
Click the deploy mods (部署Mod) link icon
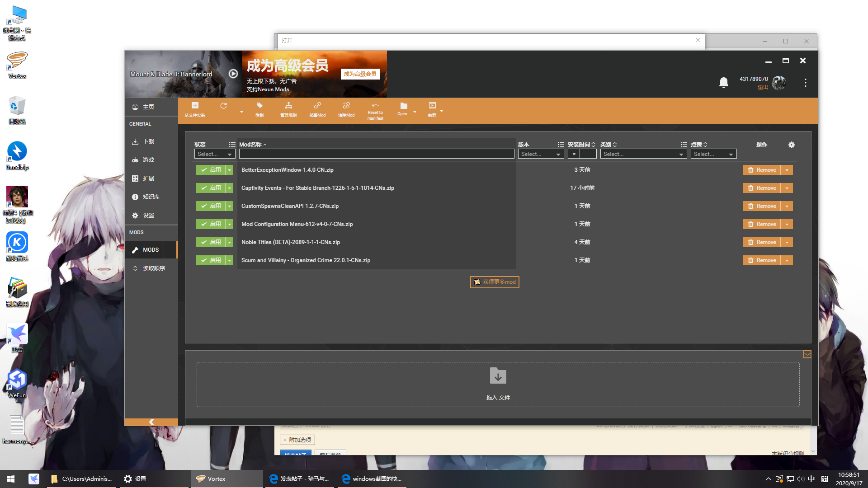click(317, 106)
